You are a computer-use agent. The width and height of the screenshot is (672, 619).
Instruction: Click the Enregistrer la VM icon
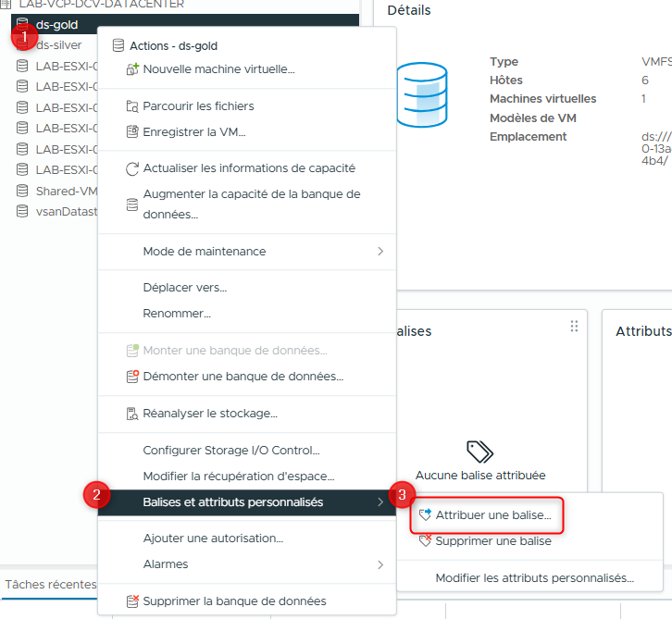132,132
